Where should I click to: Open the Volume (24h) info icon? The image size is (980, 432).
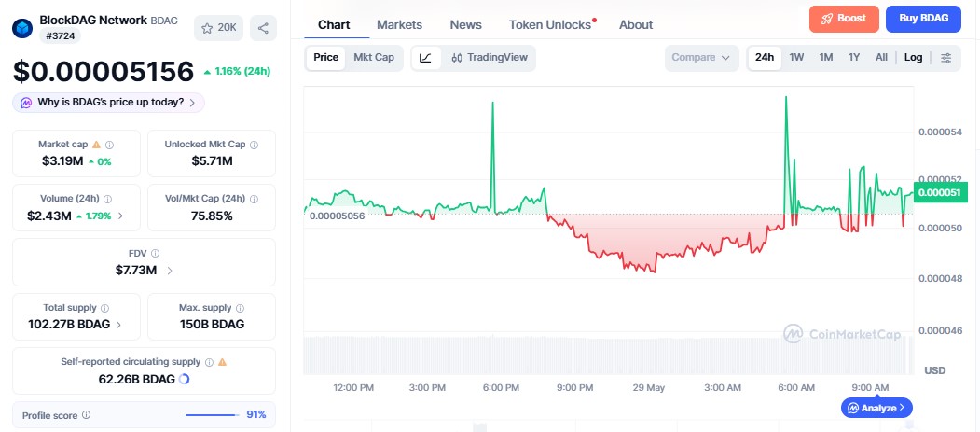coord(107,199)
